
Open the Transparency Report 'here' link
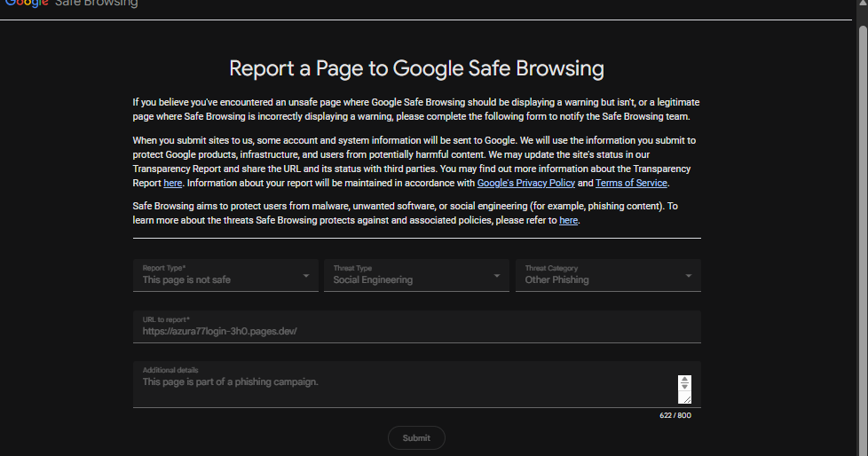tap(173, 183)
